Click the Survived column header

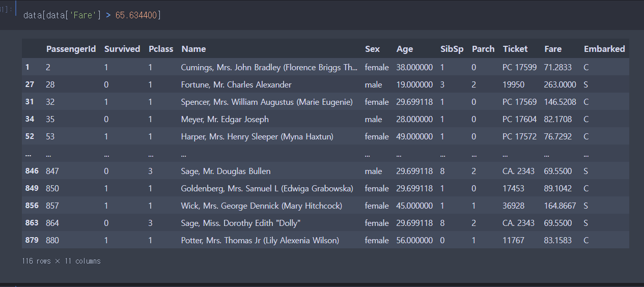tap(122, 49)
